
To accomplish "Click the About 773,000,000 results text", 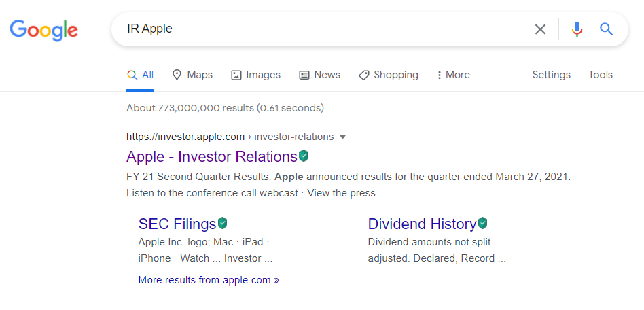I will tap(225, 108).
